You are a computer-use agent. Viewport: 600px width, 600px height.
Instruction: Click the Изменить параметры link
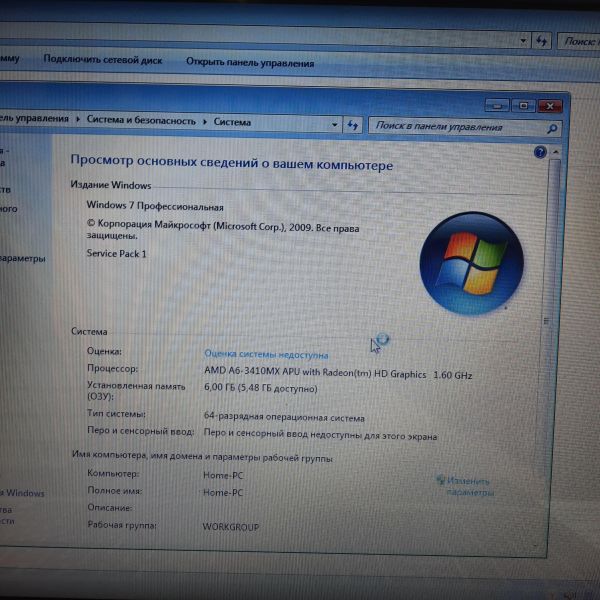point(465,486)
